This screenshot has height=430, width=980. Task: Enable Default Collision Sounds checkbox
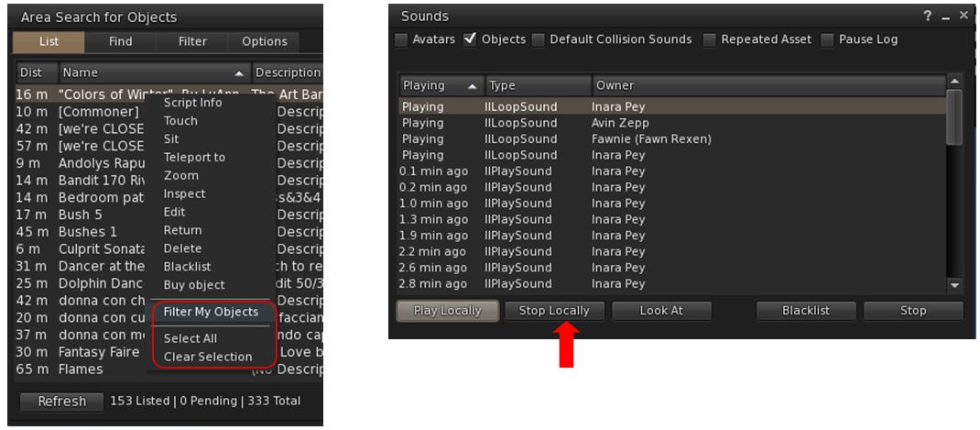[x=539, y=39]
